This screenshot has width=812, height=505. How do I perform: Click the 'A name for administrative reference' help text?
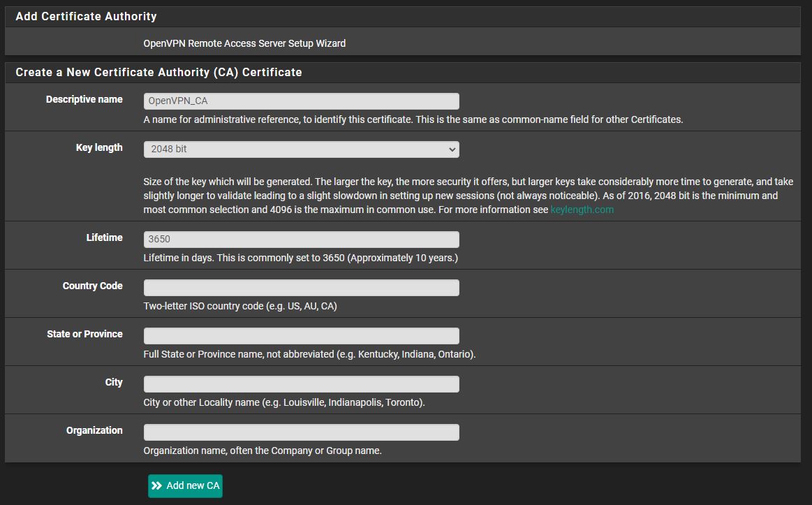point(413,119)
